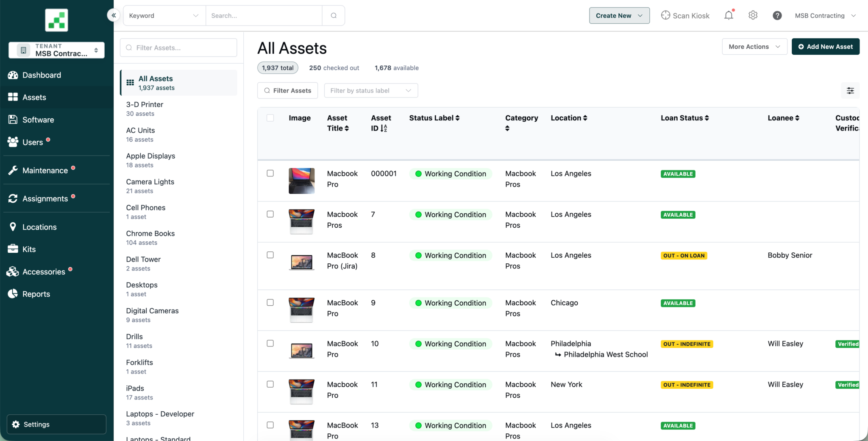Click the 1,937 total pill
Screen dimensions: 868x441
coord(278,68)
